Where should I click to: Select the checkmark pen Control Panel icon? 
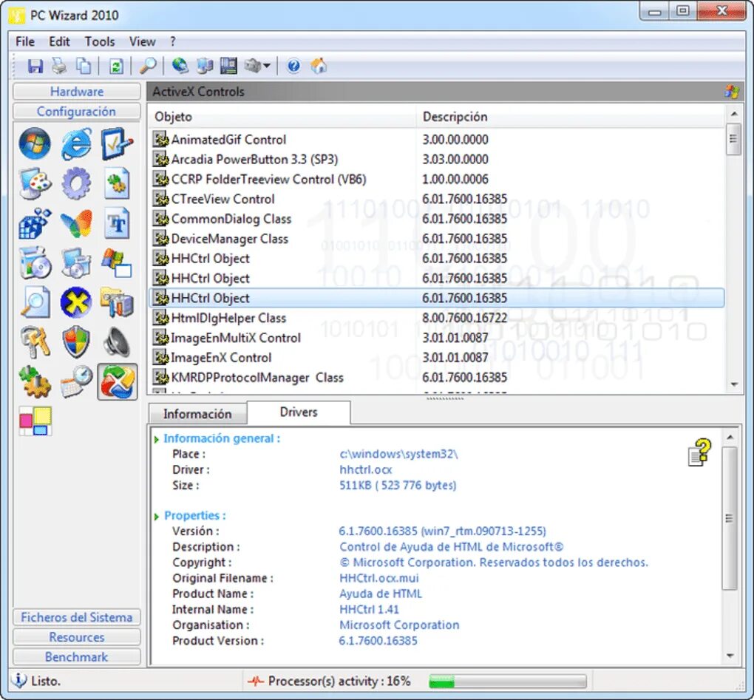pos(118,143)
